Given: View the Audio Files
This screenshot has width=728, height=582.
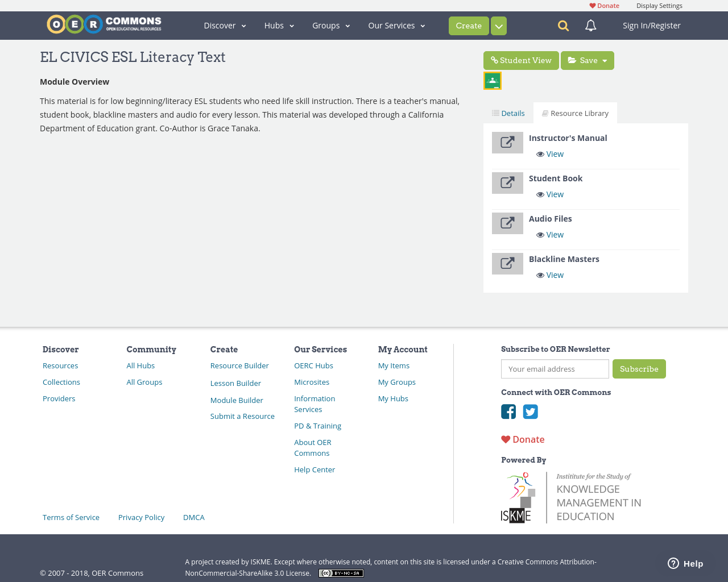Looking at the screenshot, I should tap(550, 235).
